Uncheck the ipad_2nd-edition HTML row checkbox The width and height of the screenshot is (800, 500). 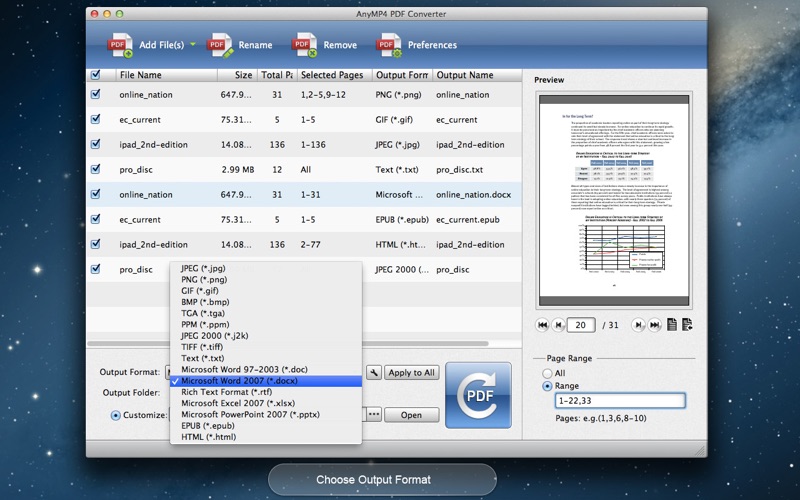[95, 244]
